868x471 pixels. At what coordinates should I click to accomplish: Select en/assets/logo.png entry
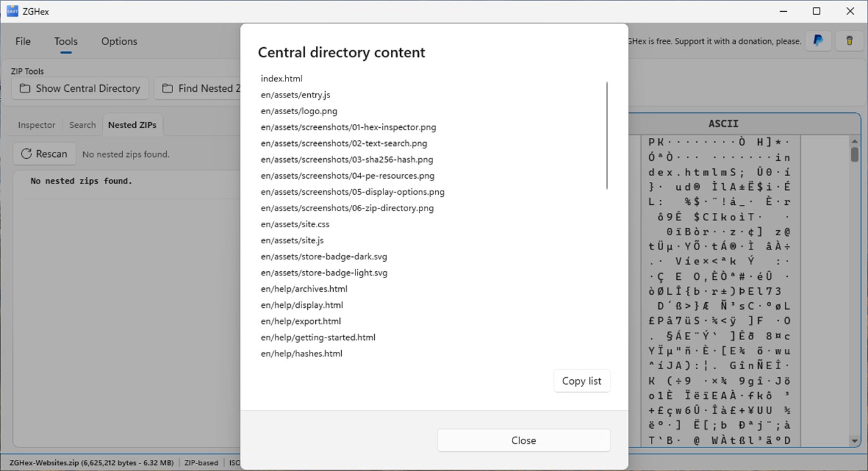tap(299, 111)
